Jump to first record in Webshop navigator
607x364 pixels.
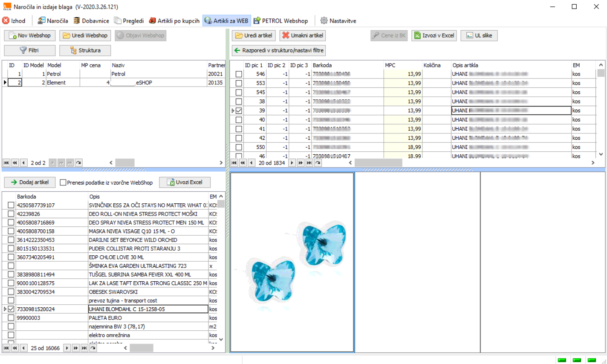6,163
